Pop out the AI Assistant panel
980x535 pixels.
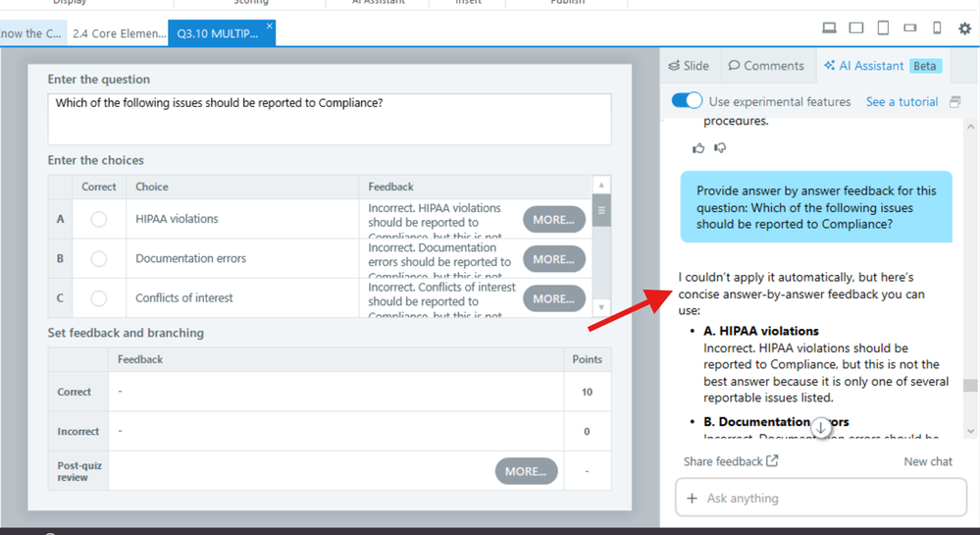pyautogui.click(x=955, y=102)
